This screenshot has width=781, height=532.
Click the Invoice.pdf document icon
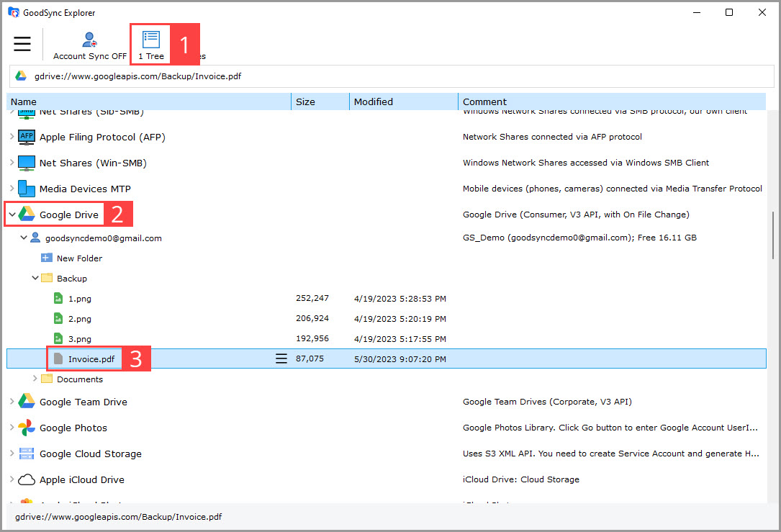click(58, 359)
